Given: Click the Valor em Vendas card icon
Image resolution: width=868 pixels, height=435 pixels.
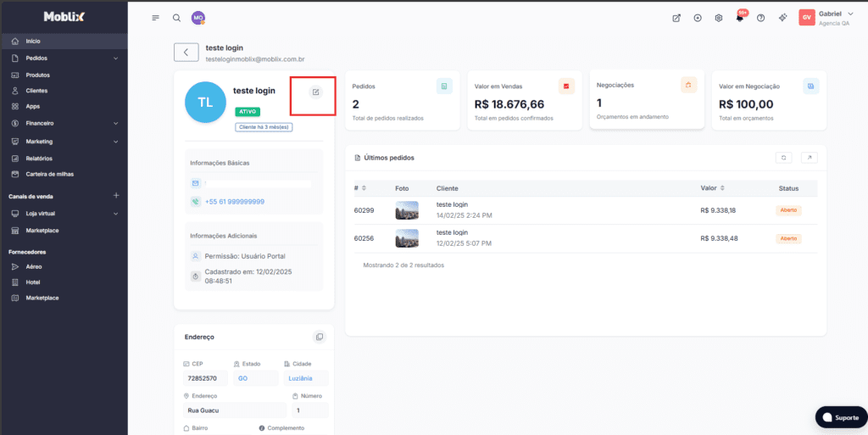Looking at the screenshot, I should [566, 86].
